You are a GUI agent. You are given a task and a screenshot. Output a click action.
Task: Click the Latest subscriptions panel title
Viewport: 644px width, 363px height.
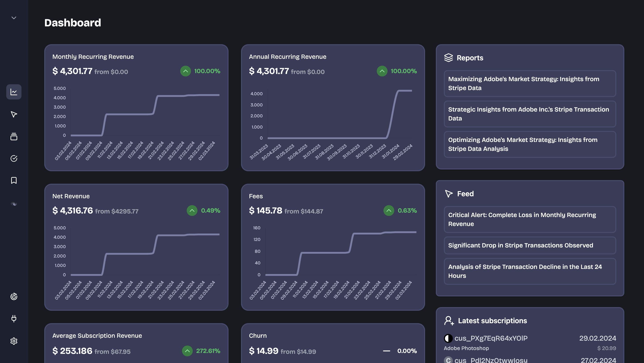(492, 321)
